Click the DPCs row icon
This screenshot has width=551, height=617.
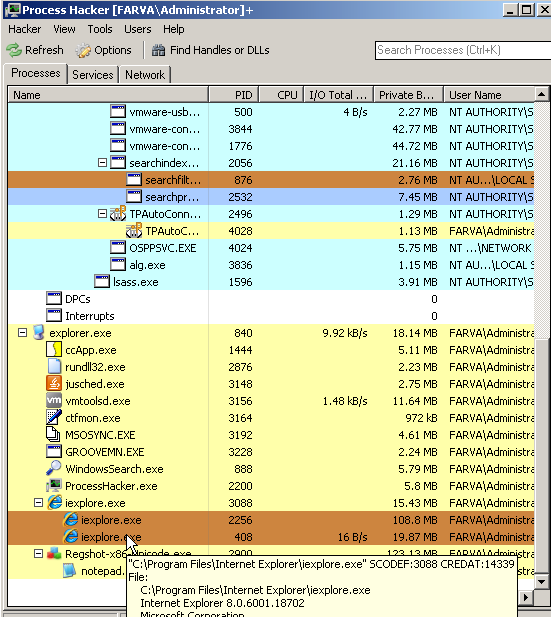point(54,299)
